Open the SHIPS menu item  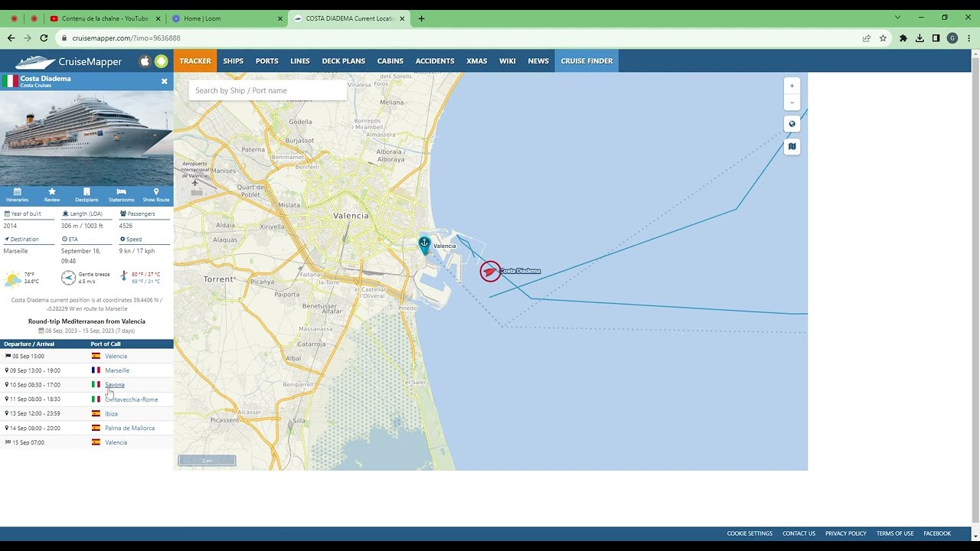click(234, 61)
